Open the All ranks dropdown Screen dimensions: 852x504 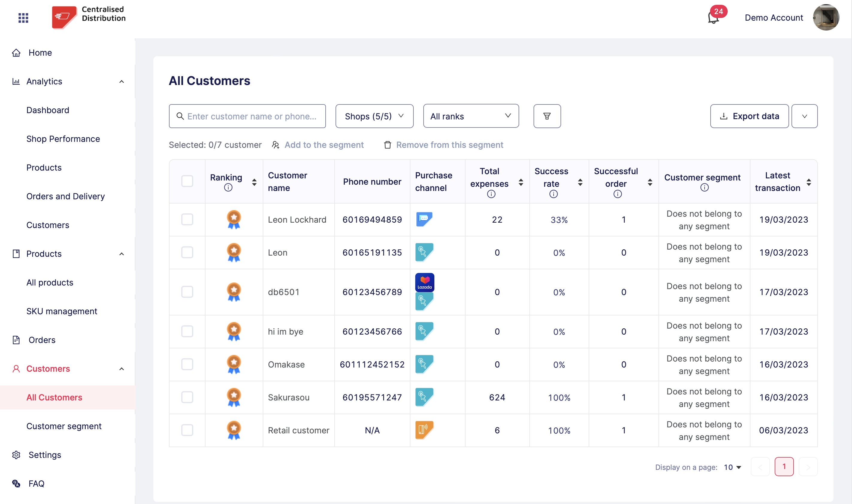click(471, 116)
